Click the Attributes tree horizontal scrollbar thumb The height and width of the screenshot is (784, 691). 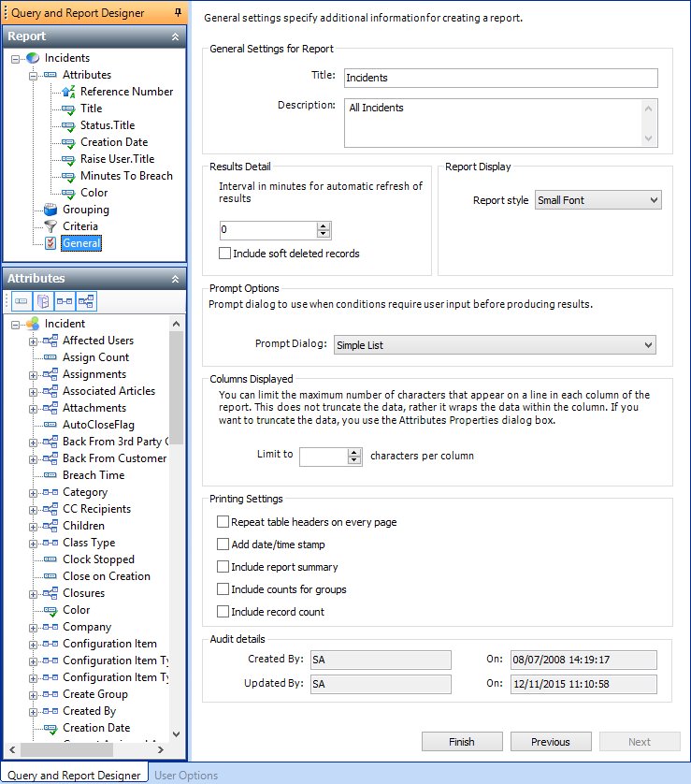66,749
